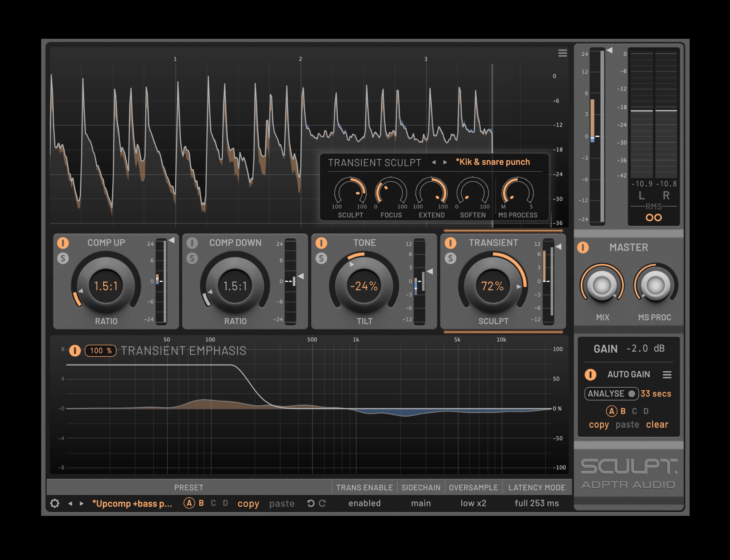Toggle the Analyse switch
The image size is (730, 560).
(x=611, y=393)
